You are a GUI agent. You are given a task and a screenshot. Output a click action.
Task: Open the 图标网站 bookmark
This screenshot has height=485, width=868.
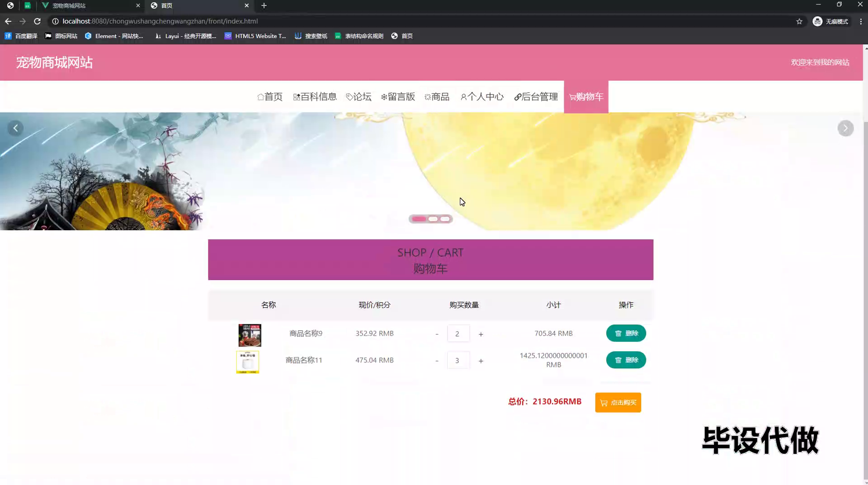point(61,36)
